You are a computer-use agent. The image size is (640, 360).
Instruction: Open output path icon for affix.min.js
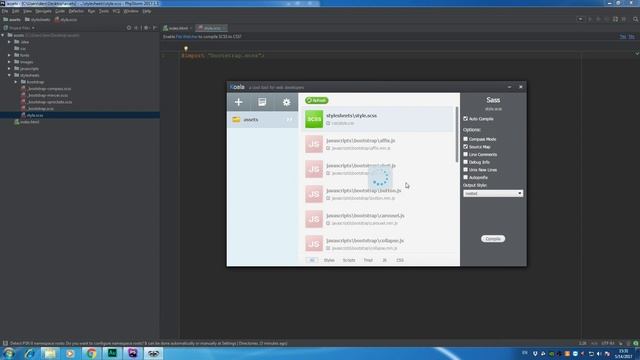point(328,148)
